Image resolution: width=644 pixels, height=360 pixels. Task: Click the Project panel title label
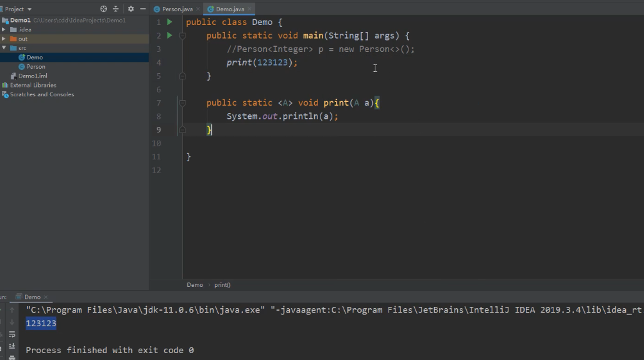coord(14,9)
